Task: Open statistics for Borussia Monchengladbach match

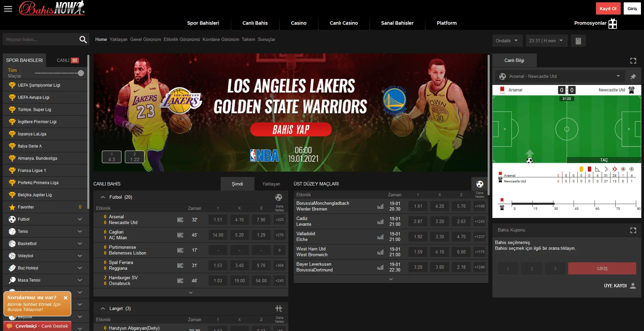Action: [x=381, y=206]
